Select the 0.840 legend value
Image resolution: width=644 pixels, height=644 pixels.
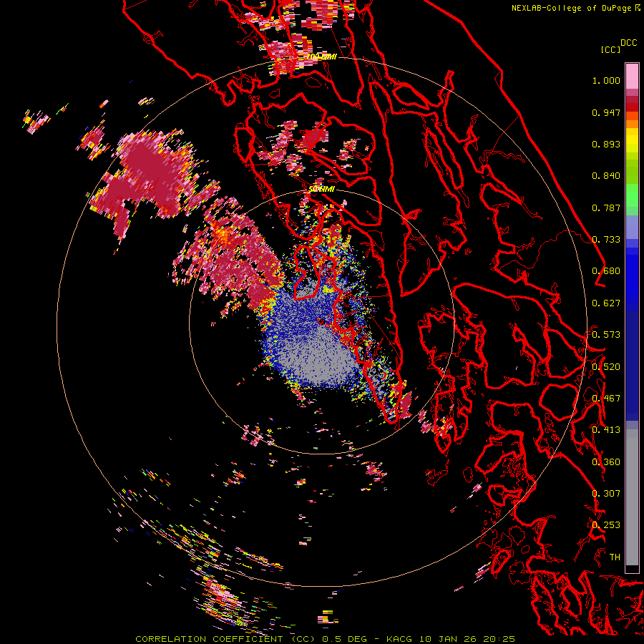(606, 176)
